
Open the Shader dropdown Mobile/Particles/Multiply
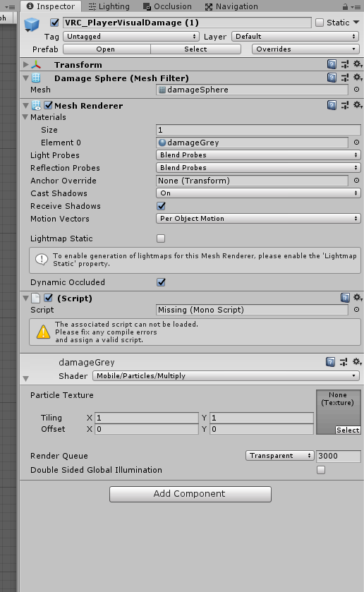[x=226, y=376]
